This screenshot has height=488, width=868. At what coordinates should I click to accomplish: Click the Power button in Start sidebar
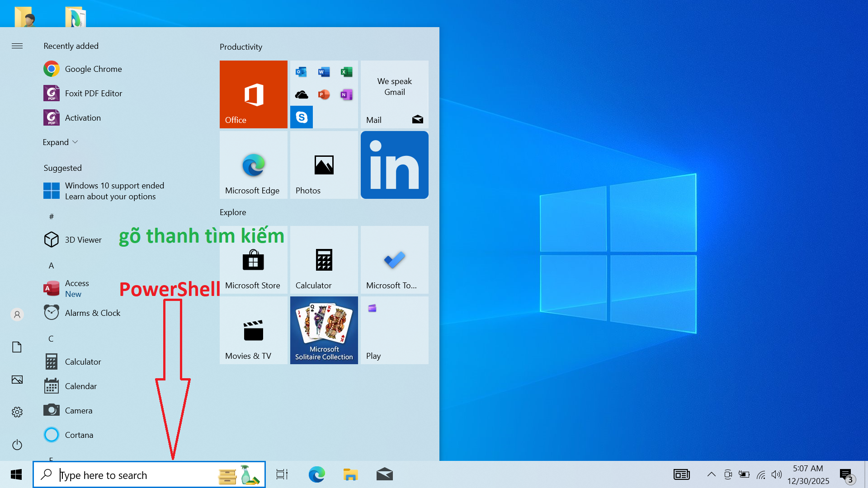[x=17, y=445]
